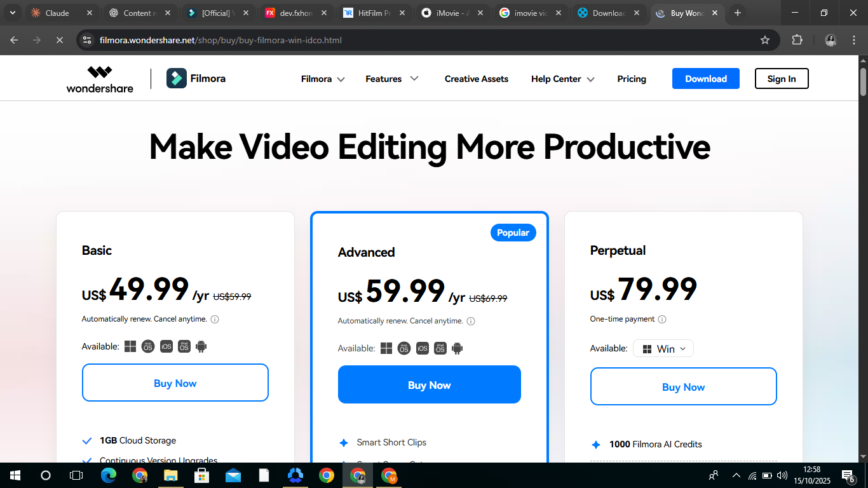Stop page loading with the X button
The height and width of the screenshot is (488, 868).
(59, 40)
